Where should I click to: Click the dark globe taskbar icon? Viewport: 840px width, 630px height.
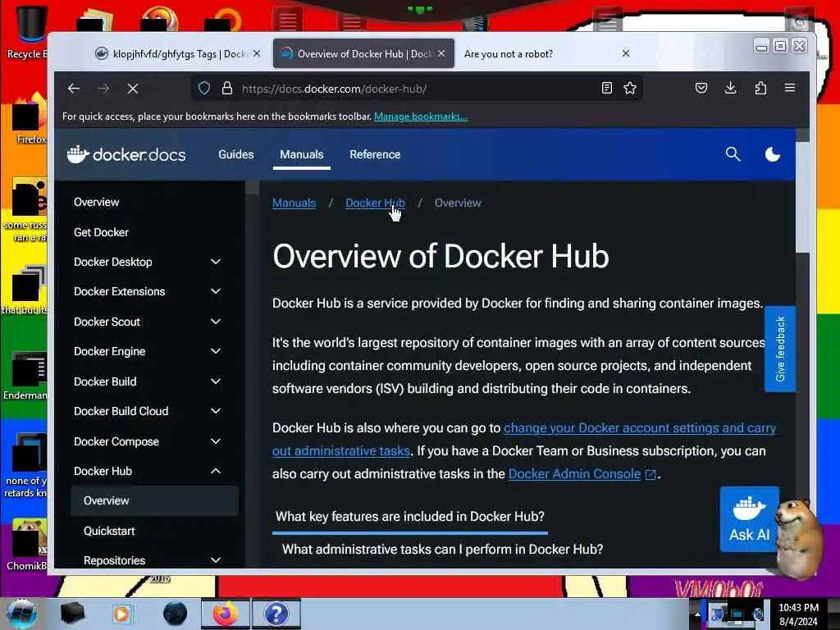[176, 614]
